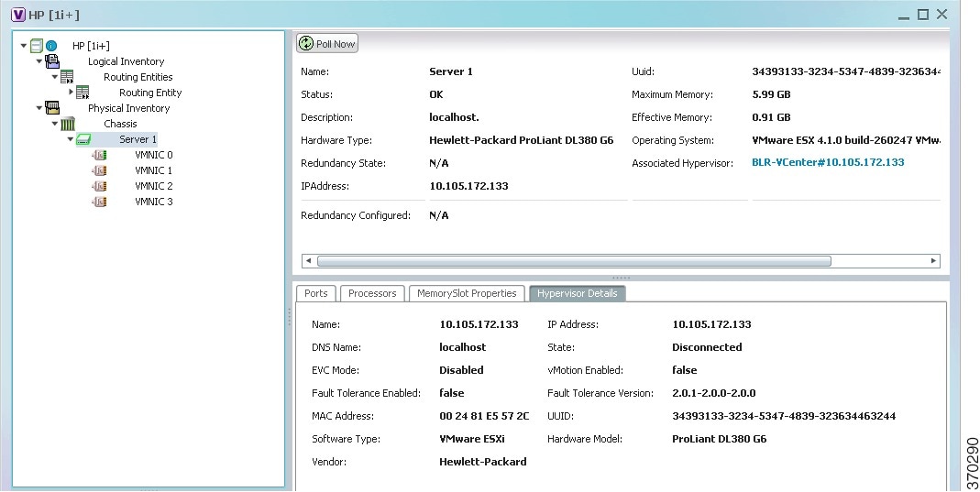This screenshot has width=980, height=492.
Task: Maximize the HP [1i+] window
Action: tap(922, 15)
